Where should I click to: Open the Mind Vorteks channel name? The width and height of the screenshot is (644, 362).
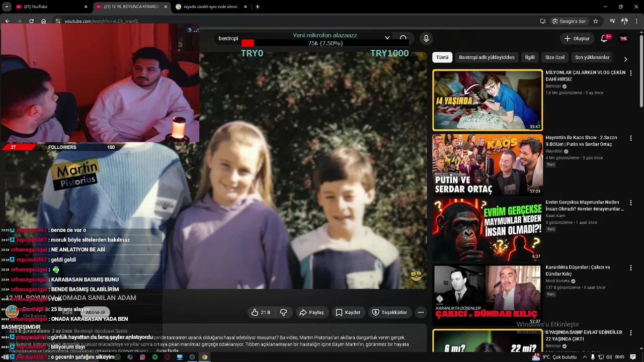(558, 281)
